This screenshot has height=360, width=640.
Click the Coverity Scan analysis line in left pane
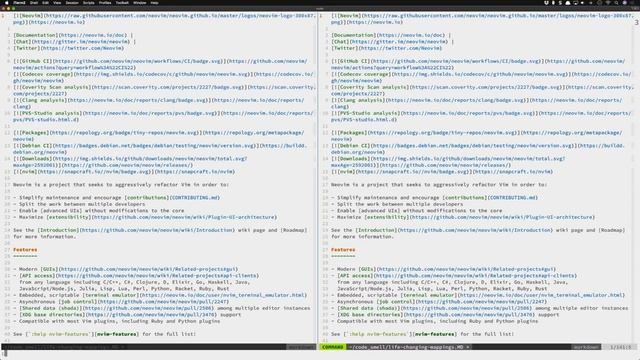tap(164, 90)
